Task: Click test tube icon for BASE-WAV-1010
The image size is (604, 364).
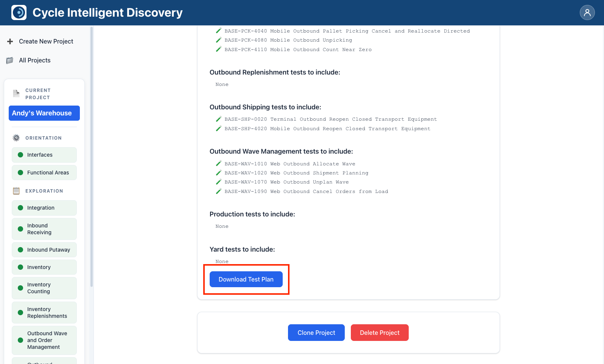Action: (x=219, y=163)
